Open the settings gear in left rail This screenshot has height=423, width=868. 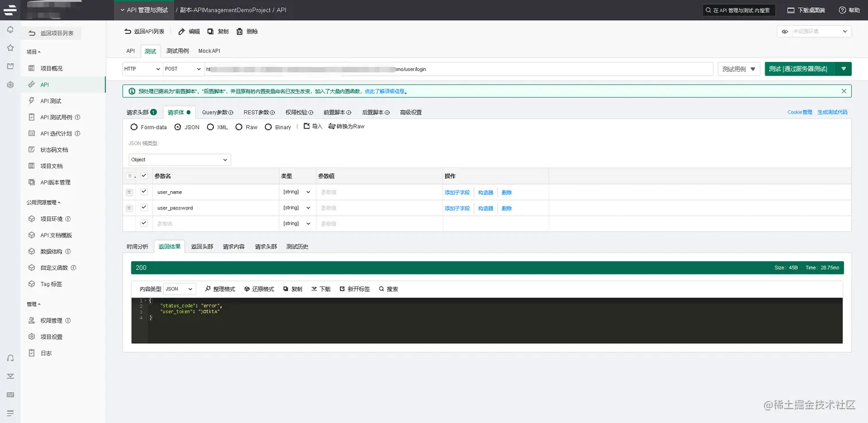pyautogui.click(x=10, y=85)
